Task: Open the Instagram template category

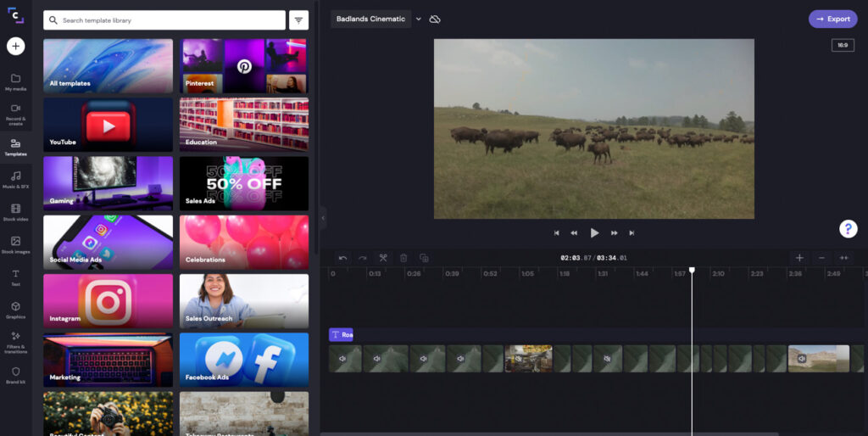Action: [x=108, y=301]
